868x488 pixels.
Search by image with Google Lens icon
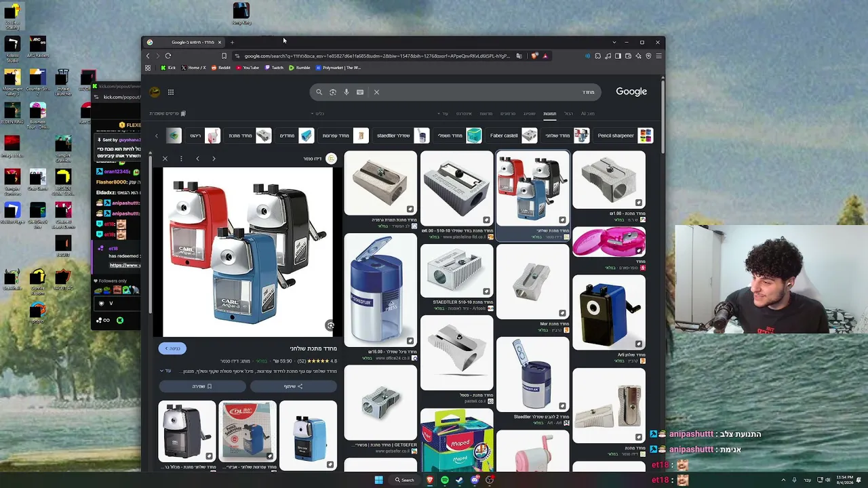[333, 92]
